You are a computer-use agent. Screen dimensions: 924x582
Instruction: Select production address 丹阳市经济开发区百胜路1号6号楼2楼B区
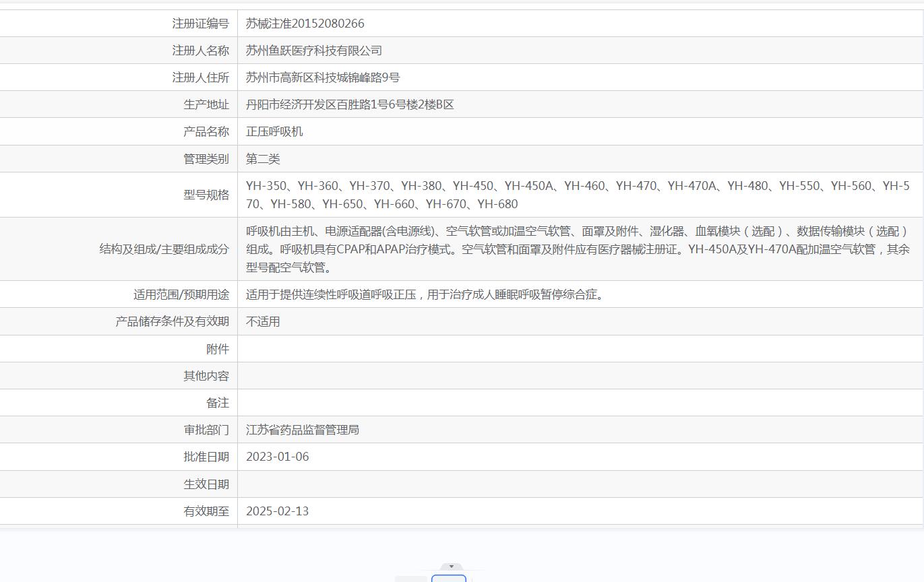pyautogui.click(x=350, y=104)
